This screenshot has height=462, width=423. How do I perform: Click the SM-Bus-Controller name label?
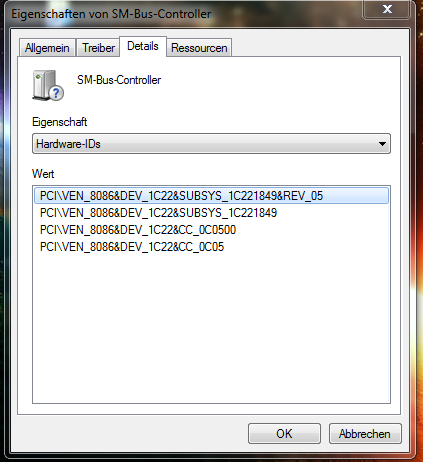click(x=119, y=80)
